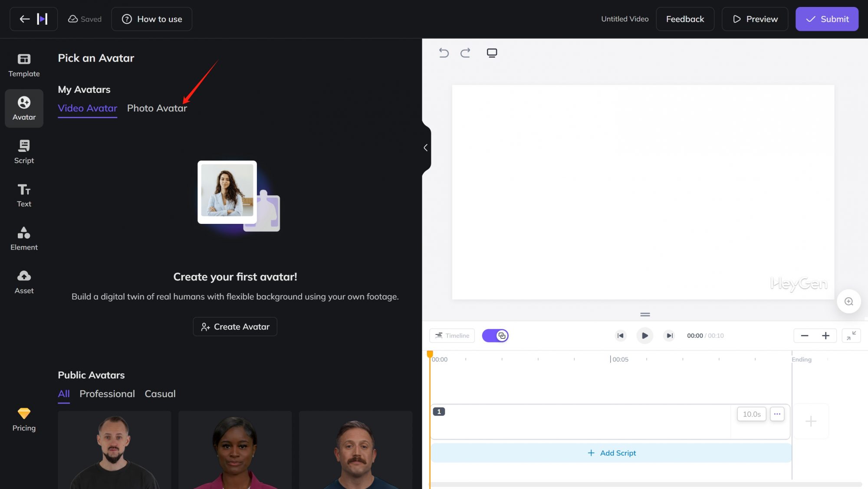The width and height of the screenshot is (868, 489).
Task: Go back via the arrow logo button
Action: tap(33, 19)
